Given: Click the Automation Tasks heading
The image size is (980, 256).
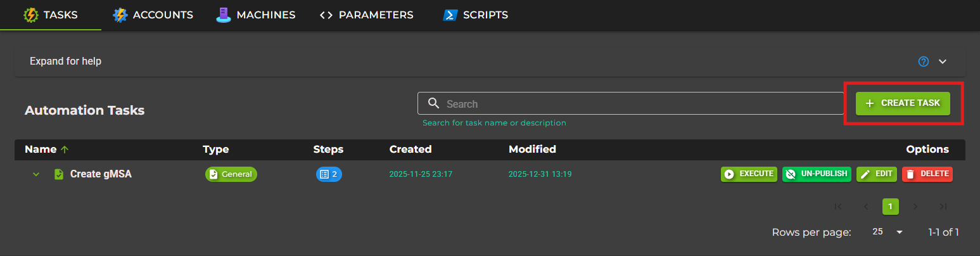Looking at the screenshot, I should point(85,110).
